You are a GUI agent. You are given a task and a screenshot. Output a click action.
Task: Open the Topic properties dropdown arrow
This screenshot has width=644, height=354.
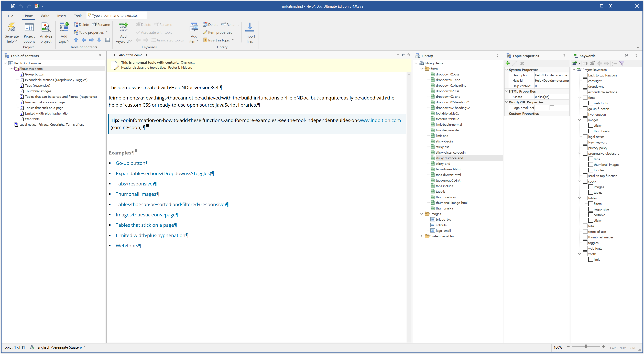click(x=107, y=32)
